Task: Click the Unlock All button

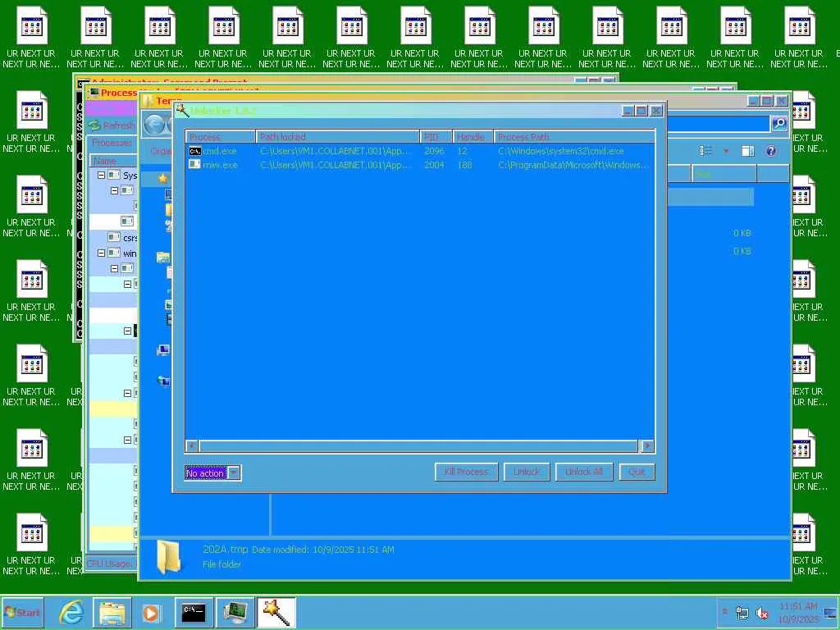Action: click(x=584, y=472)
